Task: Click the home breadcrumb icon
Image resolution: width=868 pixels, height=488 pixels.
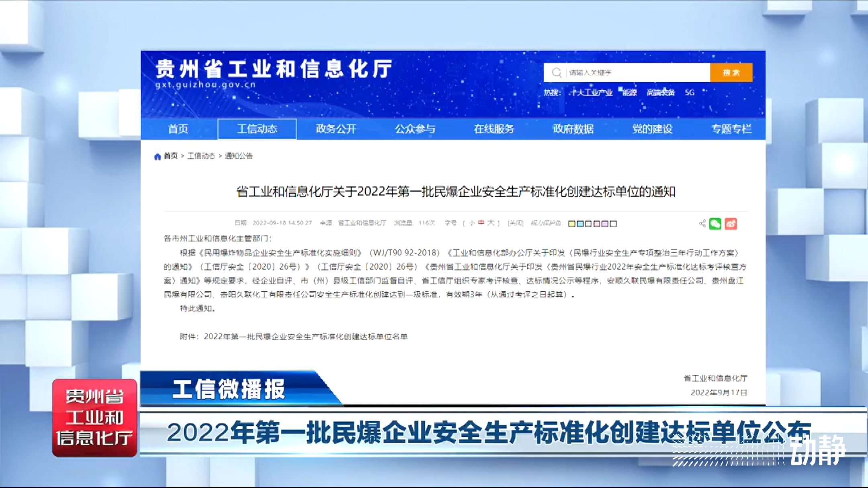Action: tap(158, 156)
